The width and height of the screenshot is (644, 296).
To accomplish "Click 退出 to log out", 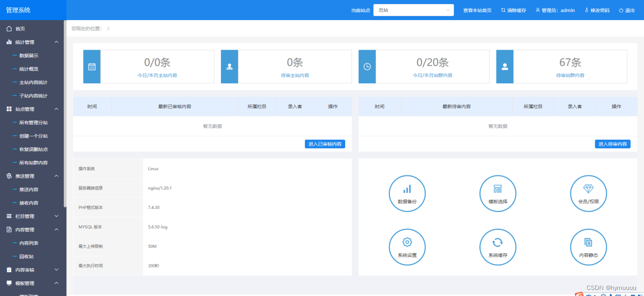I will click(630, 10).
